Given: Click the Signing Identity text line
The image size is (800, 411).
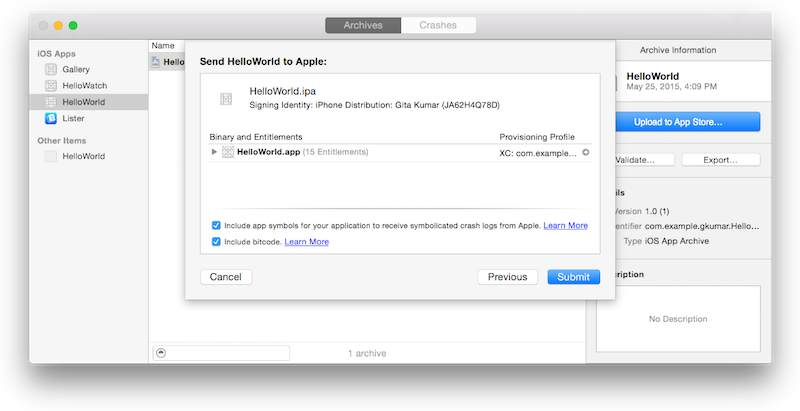Looking at the screenshot, I should tap(374, 105).
